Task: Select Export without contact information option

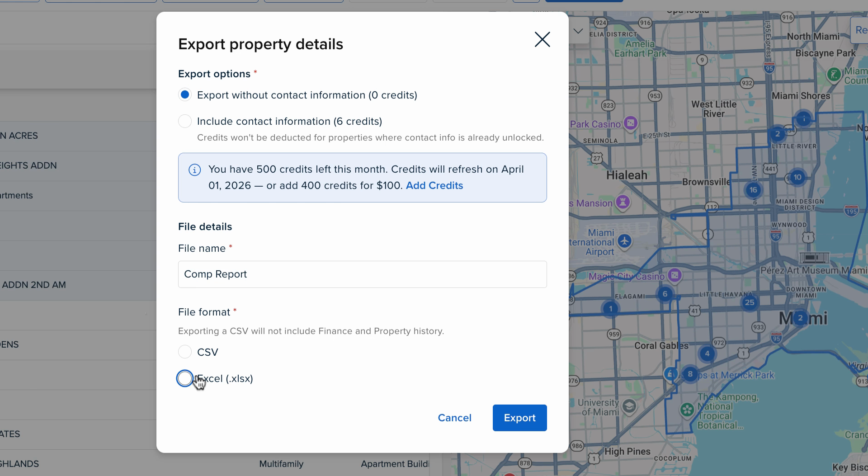Action: [x=184, y=95]
